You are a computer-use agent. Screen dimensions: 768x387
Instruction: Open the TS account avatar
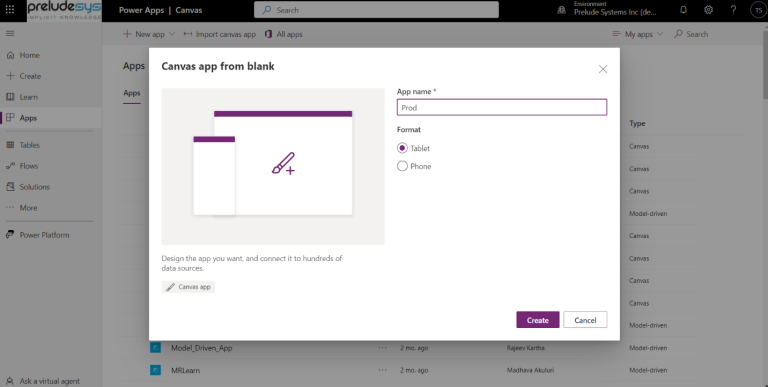[758, 10]
